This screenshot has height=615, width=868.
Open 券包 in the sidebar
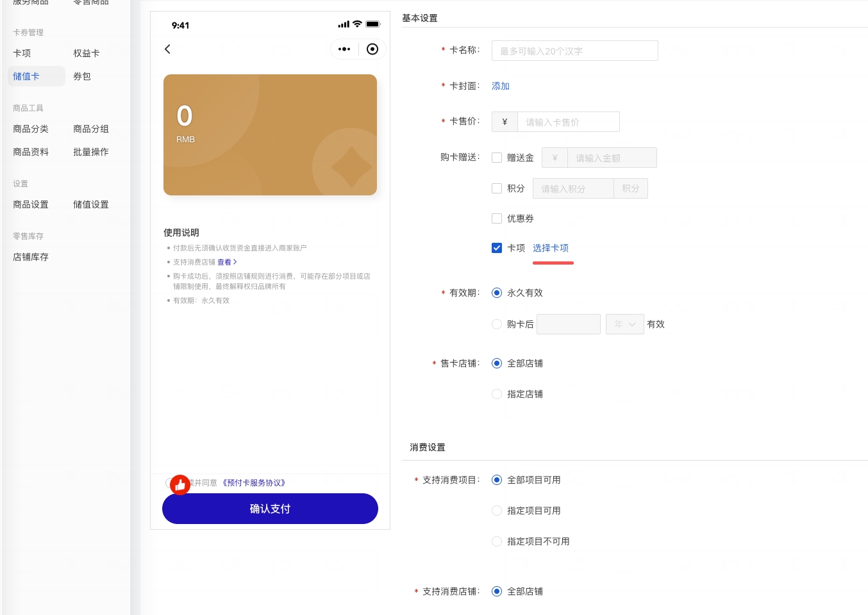tap(82, 76)
